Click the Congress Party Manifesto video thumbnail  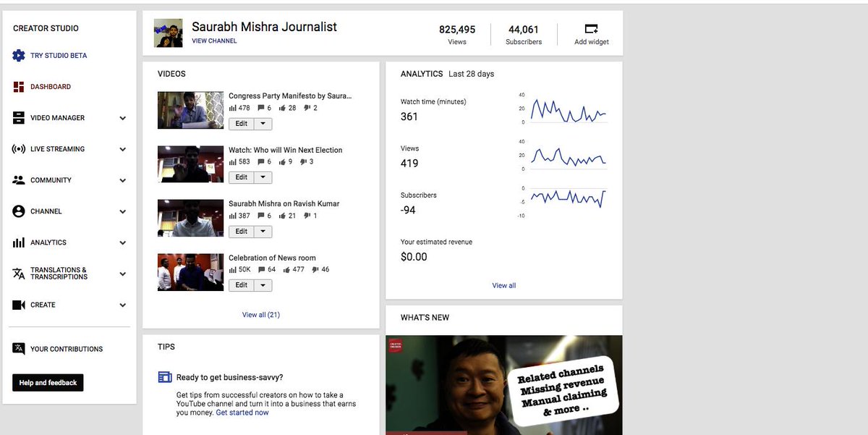[191, 110]
